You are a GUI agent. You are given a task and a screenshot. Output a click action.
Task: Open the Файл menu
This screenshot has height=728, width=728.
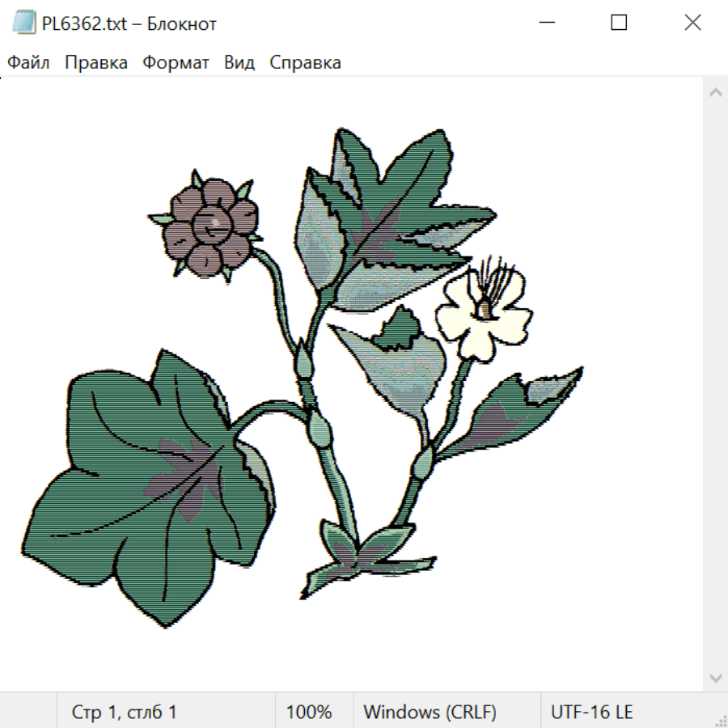coord(28,62)
